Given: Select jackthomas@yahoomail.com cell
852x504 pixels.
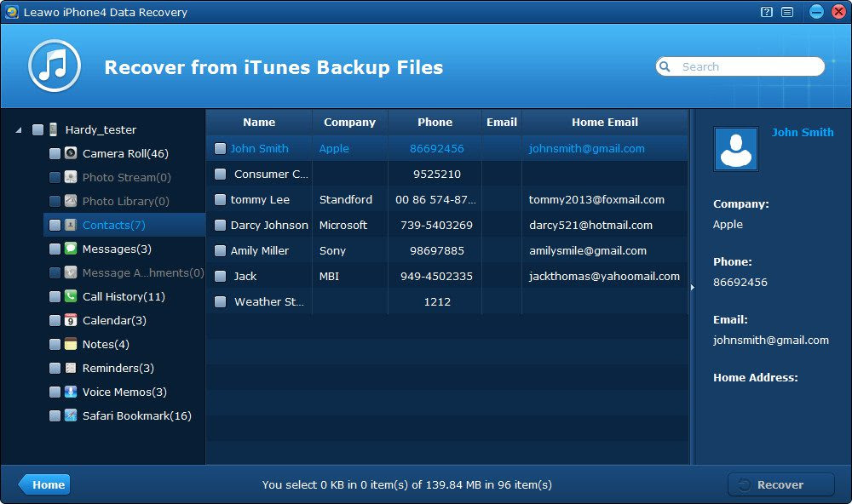Looking at the screenshot, I should pos(604,277).
